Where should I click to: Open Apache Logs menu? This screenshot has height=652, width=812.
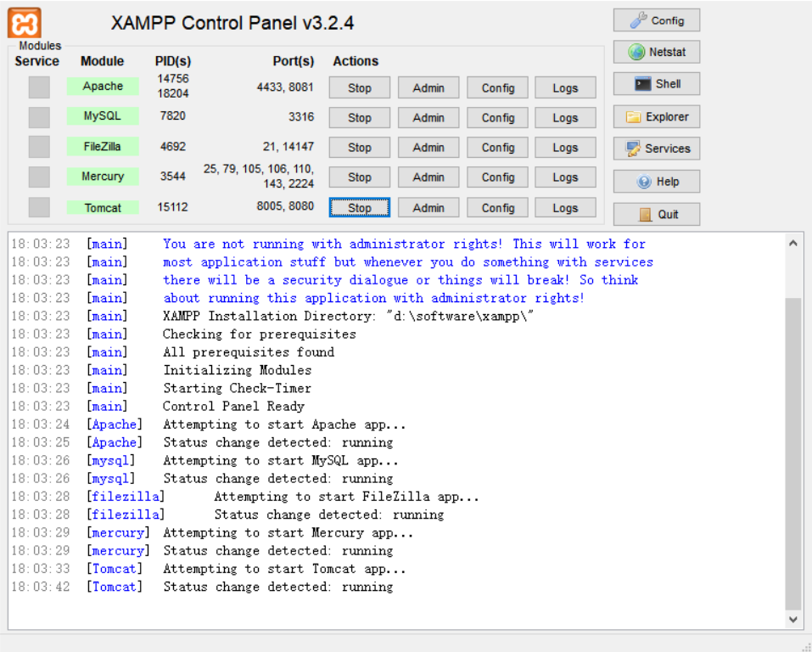tap(565, 87)
